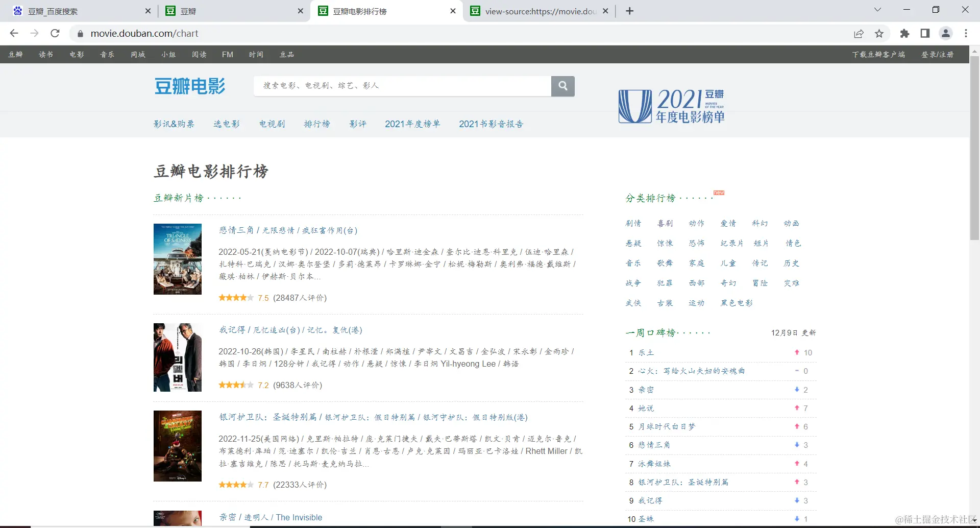
Task: Go to 影讯&购票 section
Action: pyautogui.click(x=174, y=124)
